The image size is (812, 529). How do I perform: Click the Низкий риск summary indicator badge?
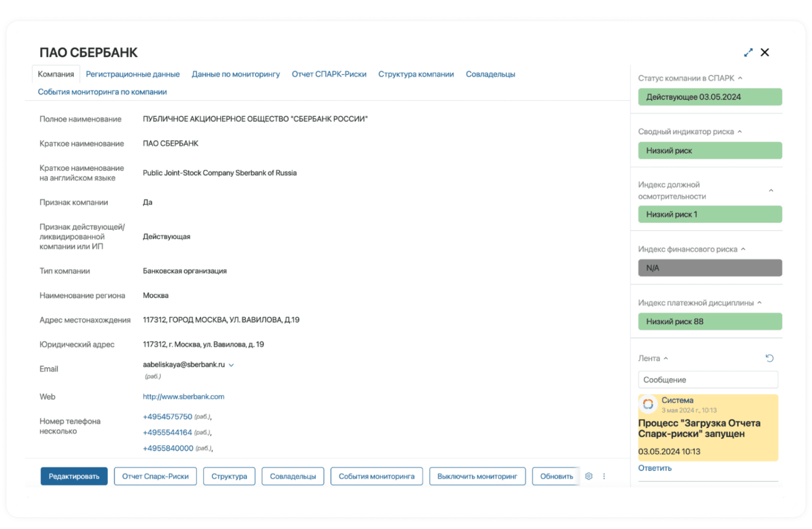pos(710,150)
